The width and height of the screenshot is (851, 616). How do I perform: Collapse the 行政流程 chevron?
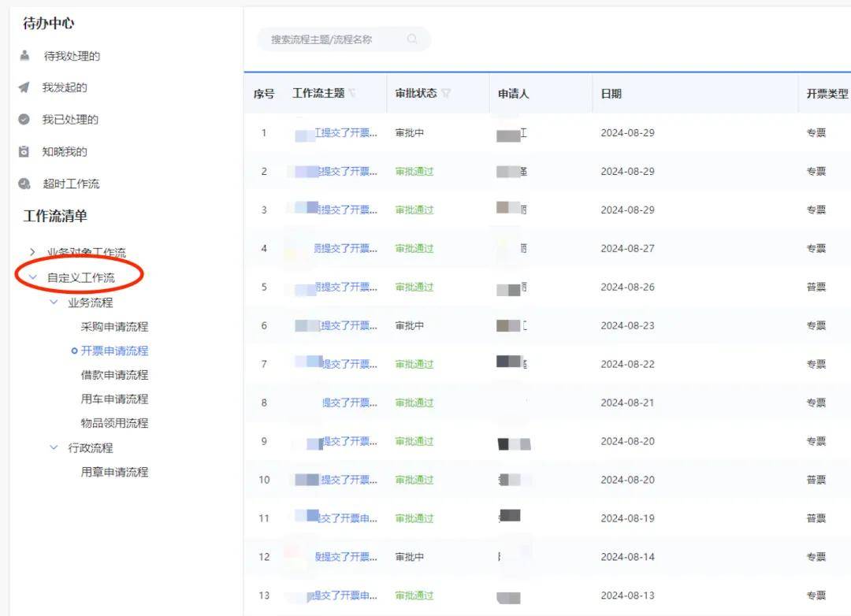pyautogui.click(x=54, y=447)
